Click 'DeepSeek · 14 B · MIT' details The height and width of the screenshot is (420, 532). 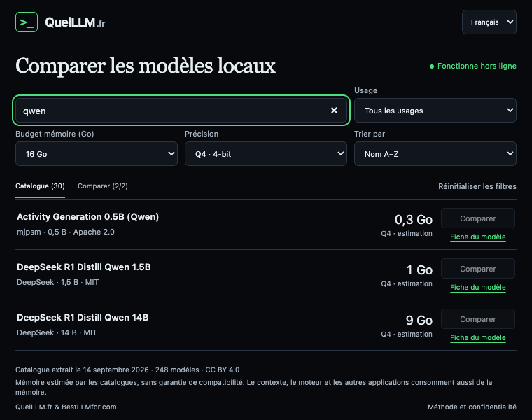tap(57, 332)
